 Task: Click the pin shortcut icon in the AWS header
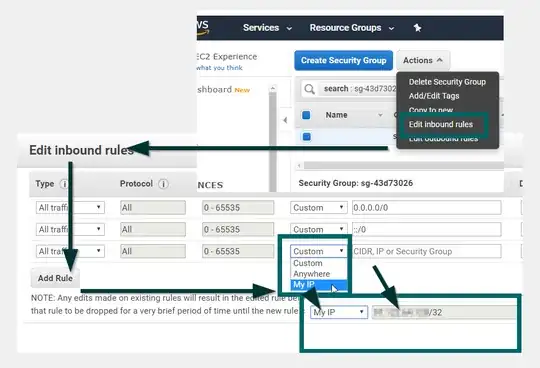coord(417,28)
